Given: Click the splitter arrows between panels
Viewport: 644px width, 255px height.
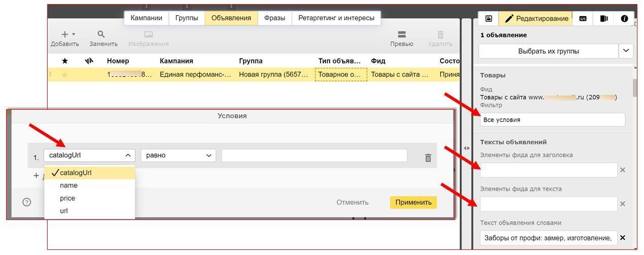Looking at the screenshot, I should pos(467,148).
